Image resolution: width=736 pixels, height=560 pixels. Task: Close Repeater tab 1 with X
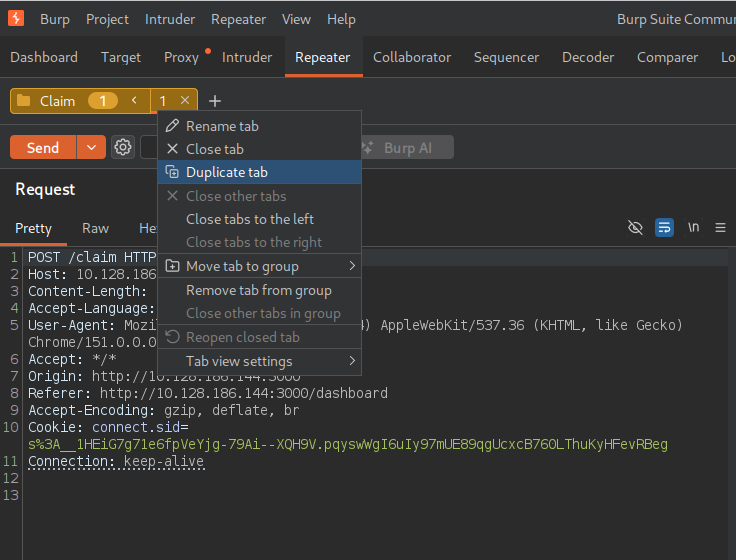pos(185,100)
